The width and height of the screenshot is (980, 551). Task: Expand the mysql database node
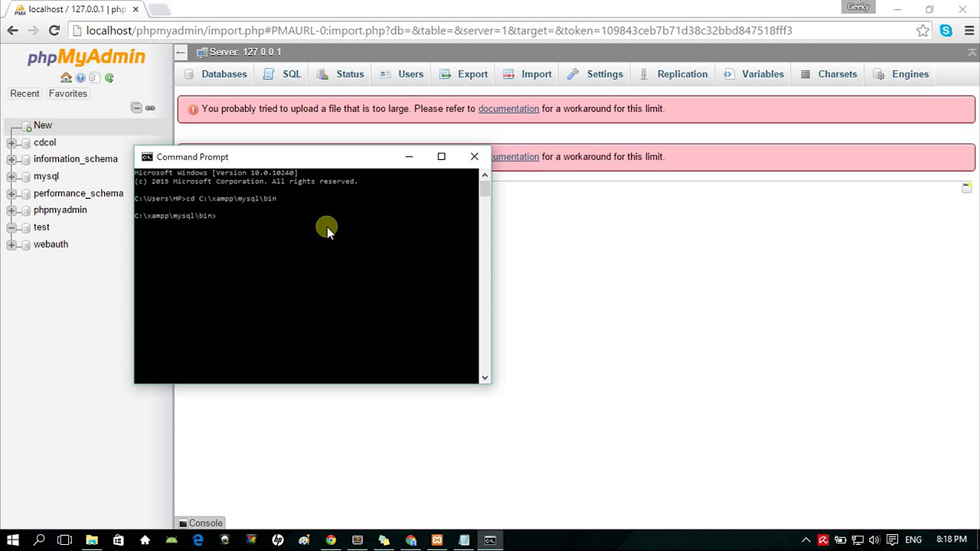click(x=11, y=177)
